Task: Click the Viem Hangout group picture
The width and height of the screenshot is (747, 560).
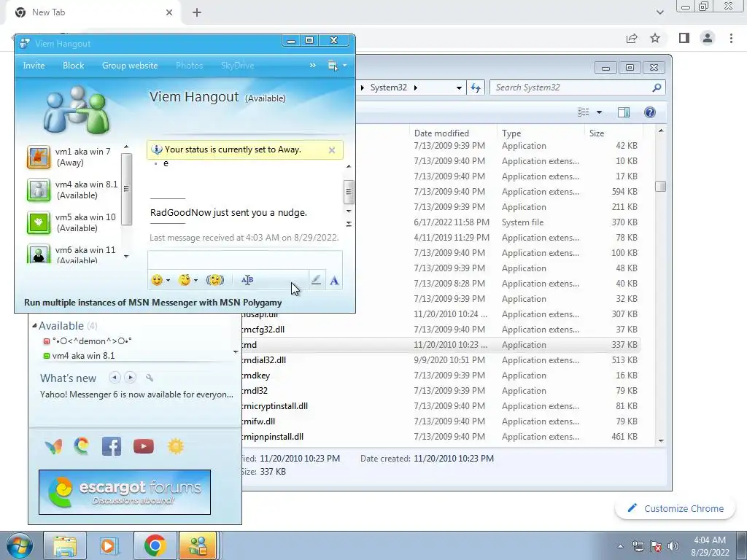Action: pos(77,111)
